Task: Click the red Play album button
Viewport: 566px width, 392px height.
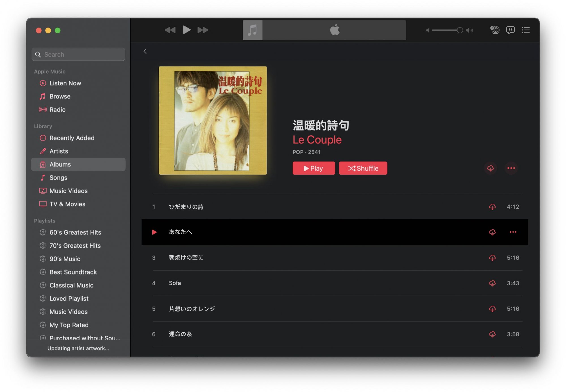Action: coord(314,168)
